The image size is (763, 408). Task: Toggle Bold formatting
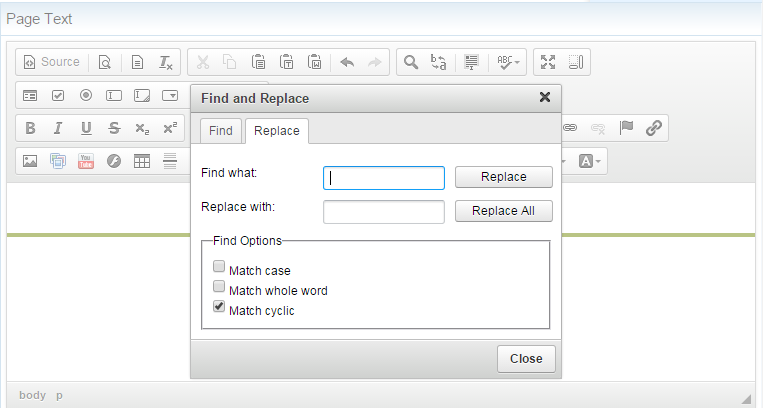point(30,128)
